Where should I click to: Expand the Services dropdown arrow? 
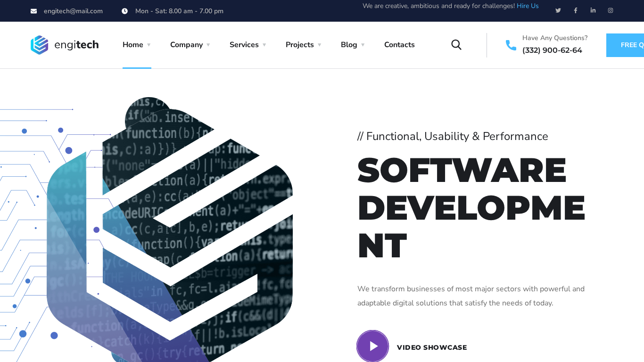(264, 45)
